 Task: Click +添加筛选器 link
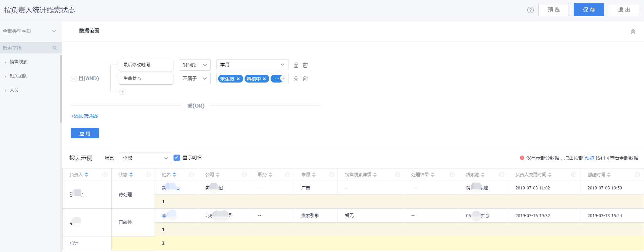pos(84,116)
